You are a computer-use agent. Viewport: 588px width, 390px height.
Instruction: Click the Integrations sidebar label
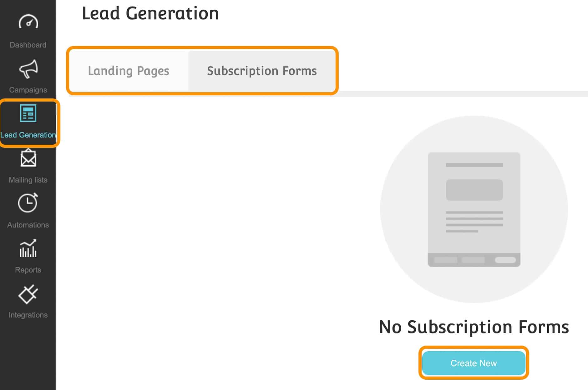(x=28, y=315)
